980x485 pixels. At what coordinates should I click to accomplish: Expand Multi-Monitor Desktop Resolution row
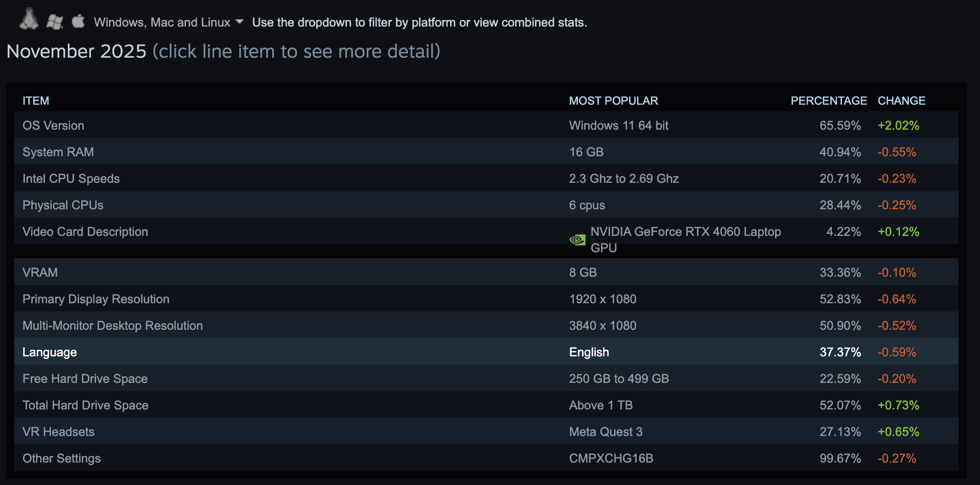(112, 326)
